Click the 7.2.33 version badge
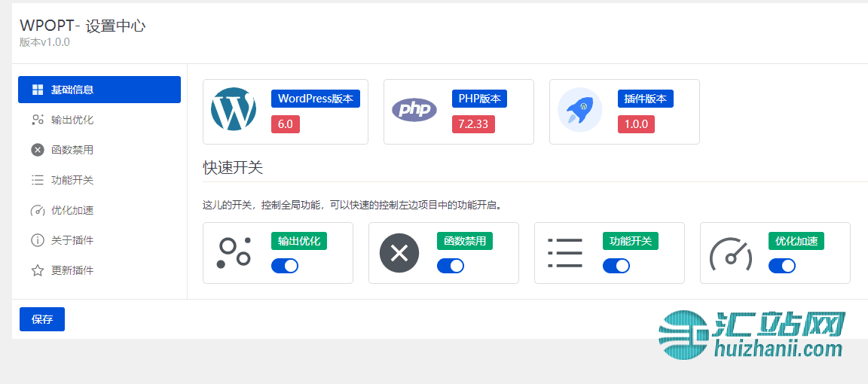The width and height of the screenshot is (868, 384). click(x=473, y=124)
